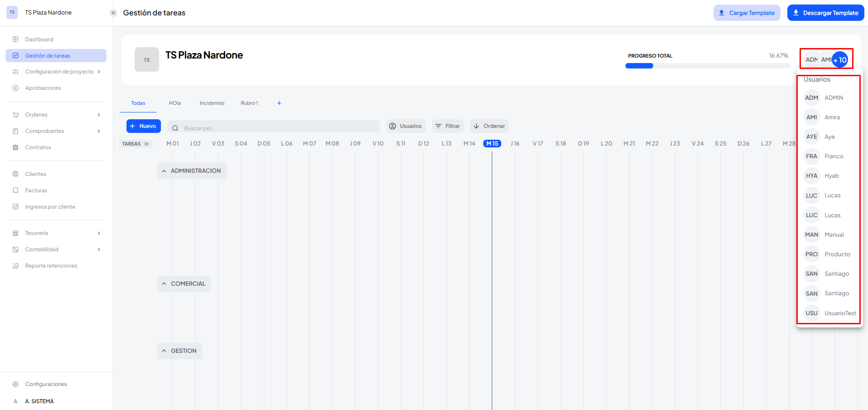868x410 pixels.
Task: Click the Descargar Template button
Action: click(x=825, y=13)
